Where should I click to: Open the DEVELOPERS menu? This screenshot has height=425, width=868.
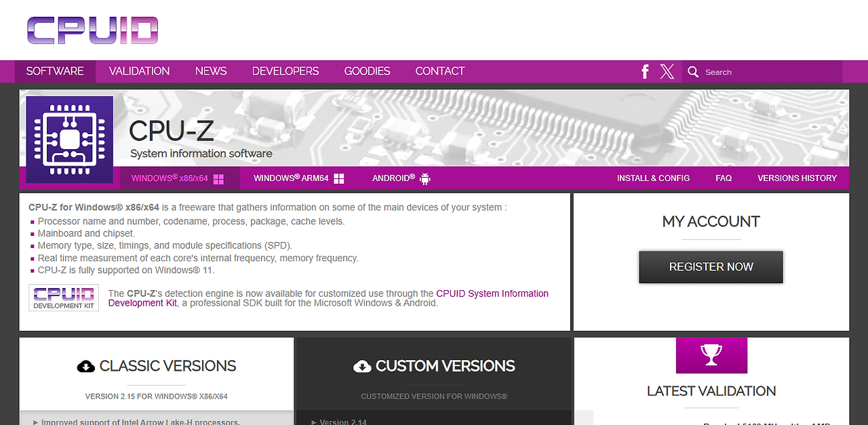point(285,71)
